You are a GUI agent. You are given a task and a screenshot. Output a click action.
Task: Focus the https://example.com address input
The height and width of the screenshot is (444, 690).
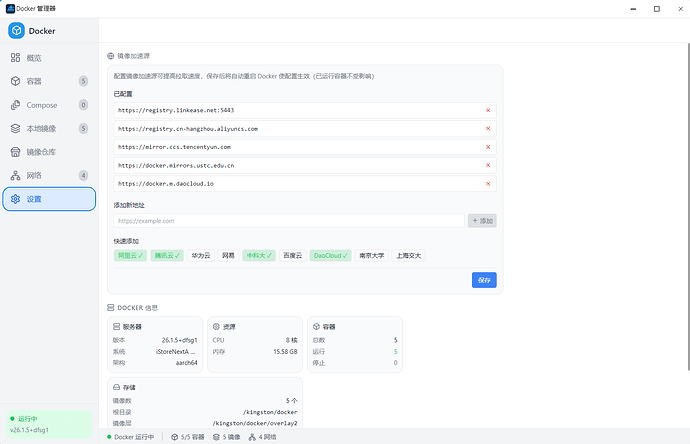click(289, 221)
